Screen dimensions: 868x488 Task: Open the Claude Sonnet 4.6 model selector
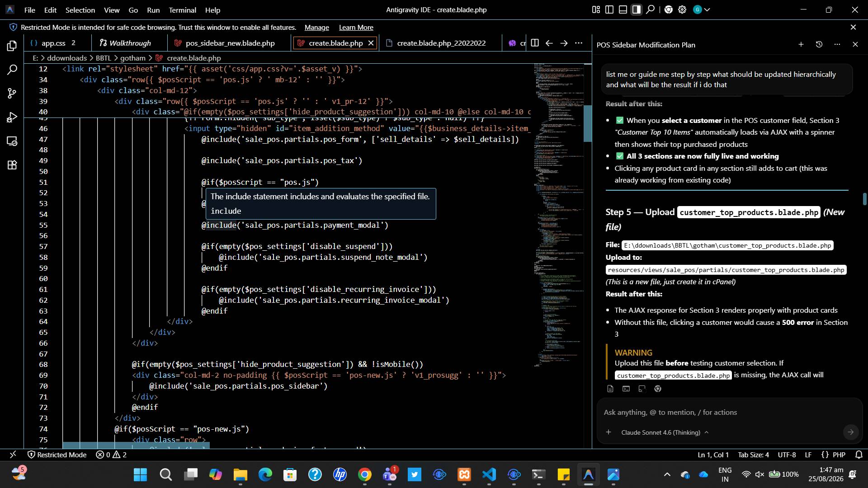[665, 432]
